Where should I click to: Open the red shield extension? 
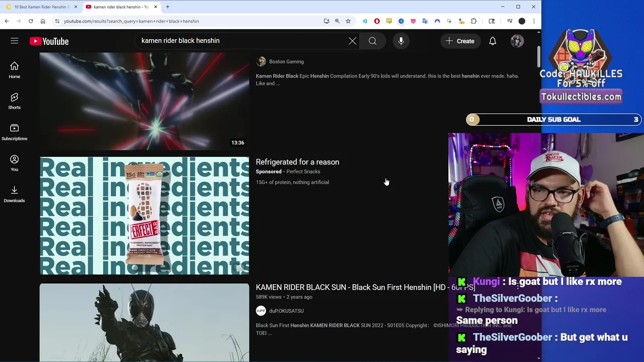[x=377, y=21]
